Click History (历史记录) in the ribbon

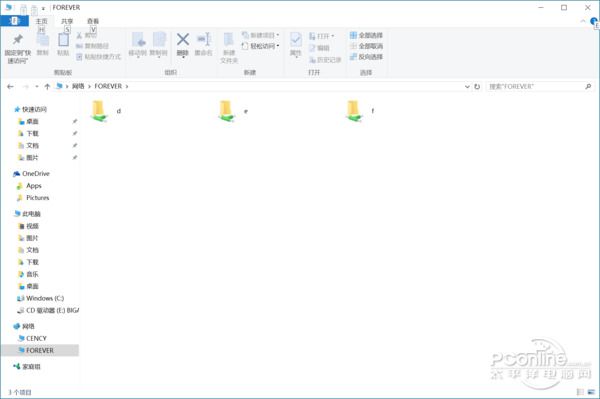325,60
